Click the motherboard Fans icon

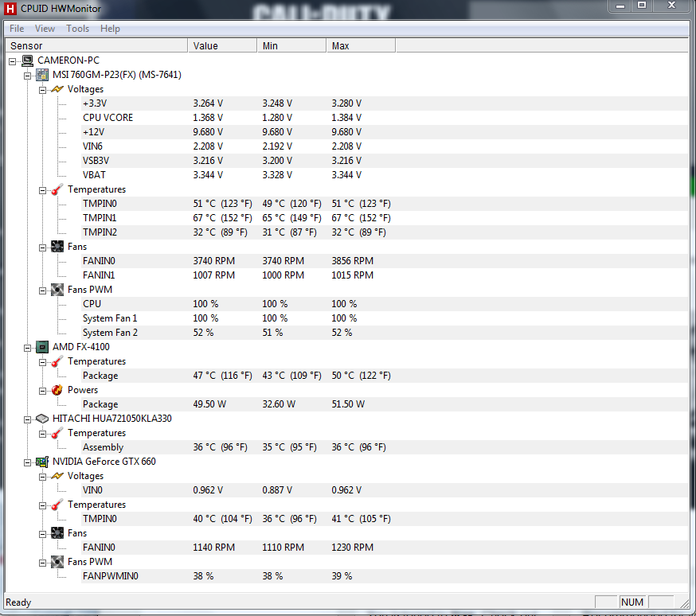pyautogui.click(x=57, y=247)
